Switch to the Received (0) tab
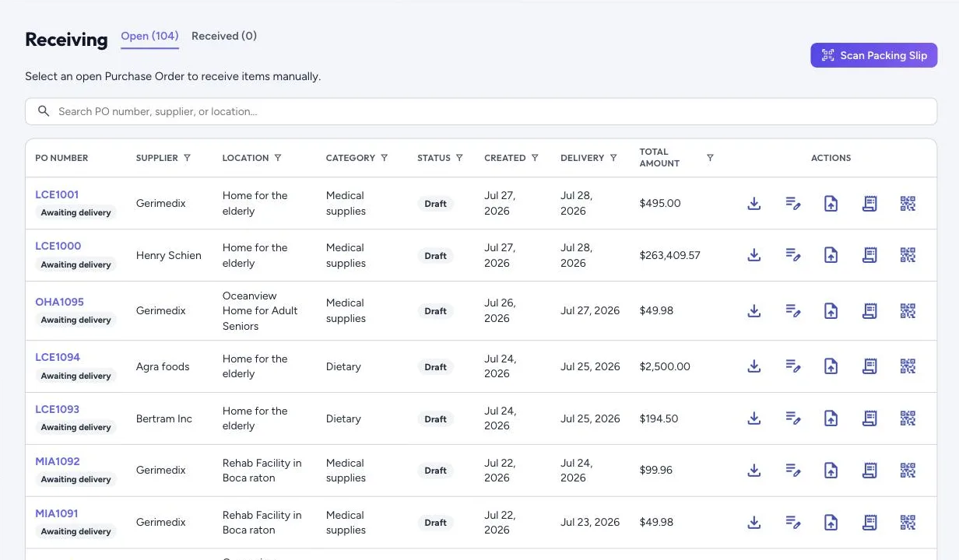This screenshot has width=959, height=560. tap(224, 36)
